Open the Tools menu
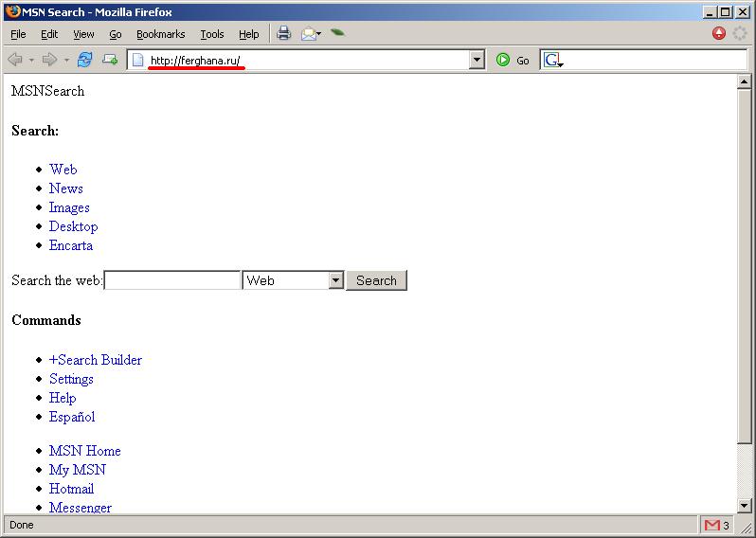The height and width of the screenshot is (538, 756). coord(212,34)
